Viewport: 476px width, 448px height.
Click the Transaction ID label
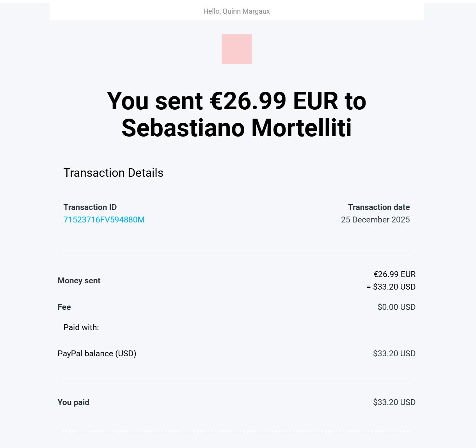(x=90, y=207)
